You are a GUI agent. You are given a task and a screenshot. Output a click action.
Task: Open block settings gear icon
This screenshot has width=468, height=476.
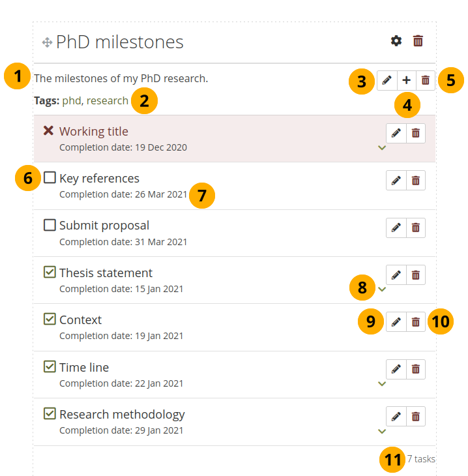coord(396,41)
